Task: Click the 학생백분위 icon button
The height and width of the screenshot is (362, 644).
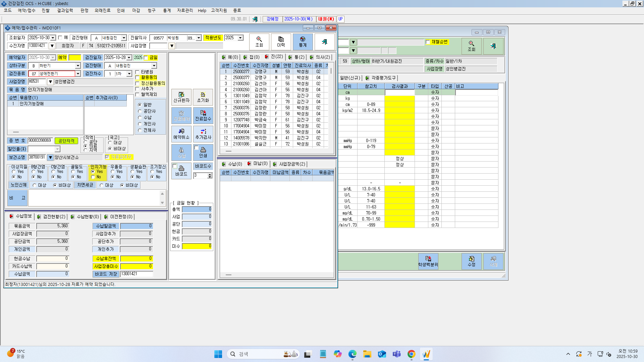Action: (x=428, y=261)
